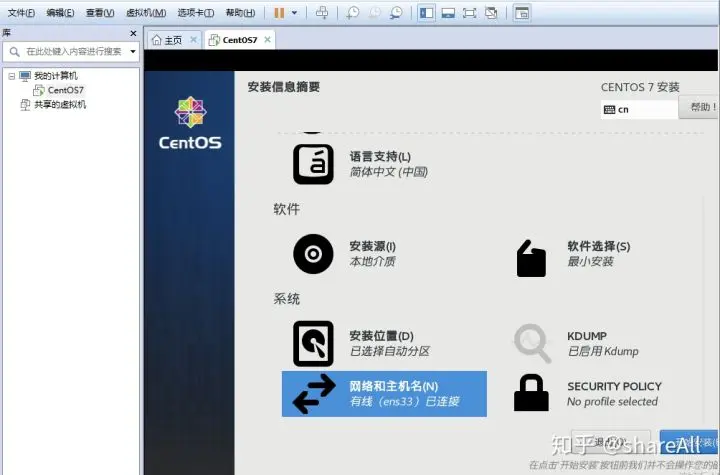Send Ctrl+Alt+Del to the virtual machine

click(322, 13)
